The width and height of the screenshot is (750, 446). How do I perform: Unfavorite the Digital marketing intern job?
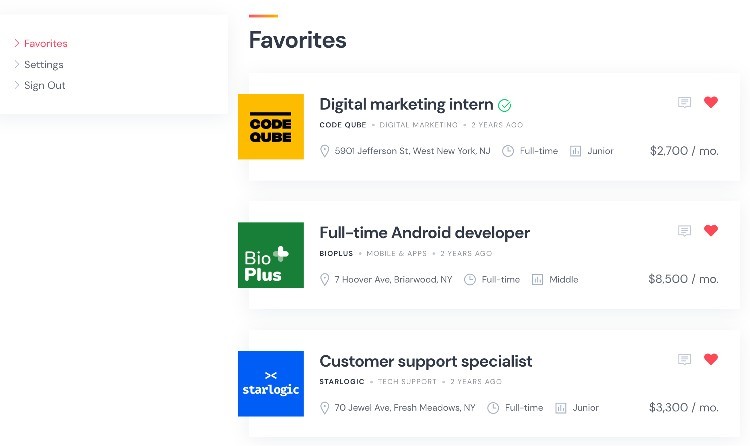pyautogui.click(x=711, y=102)
